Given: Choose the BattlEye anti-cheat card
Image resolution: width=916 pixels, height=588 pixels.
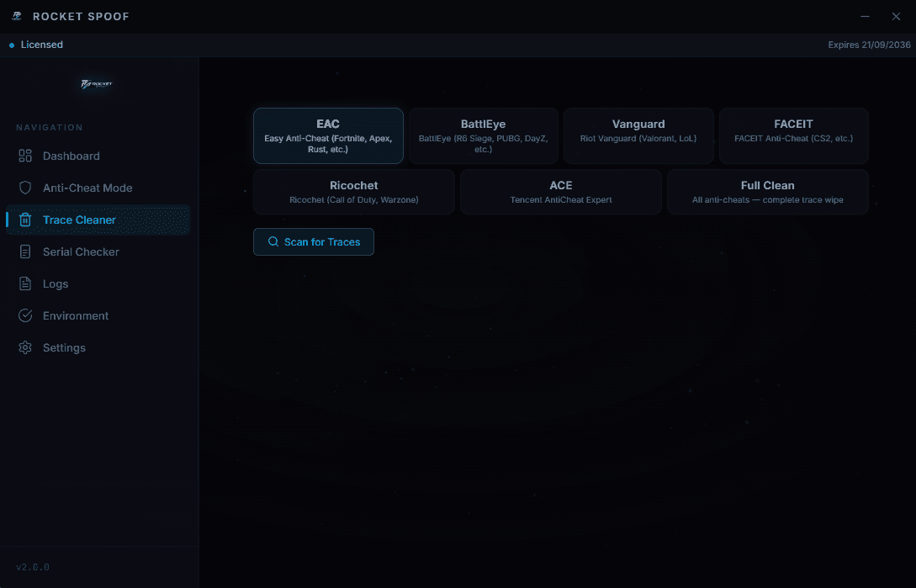Looking at the screenshot, I should [x=483, y=135].
